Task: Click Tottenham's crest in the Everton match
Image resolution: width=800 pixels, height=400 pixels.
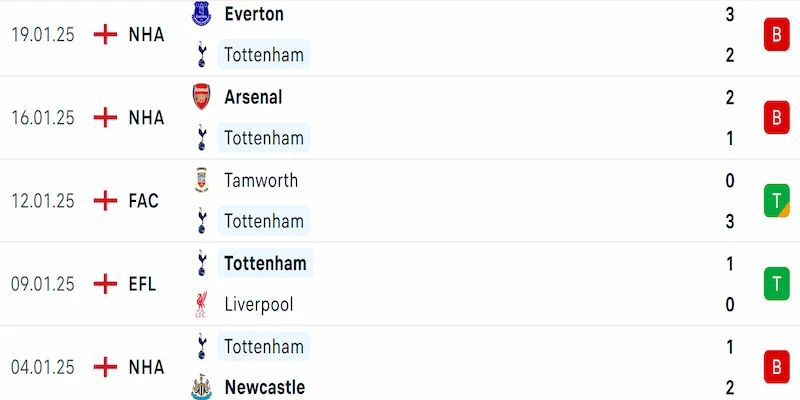Action: point(201,55)
